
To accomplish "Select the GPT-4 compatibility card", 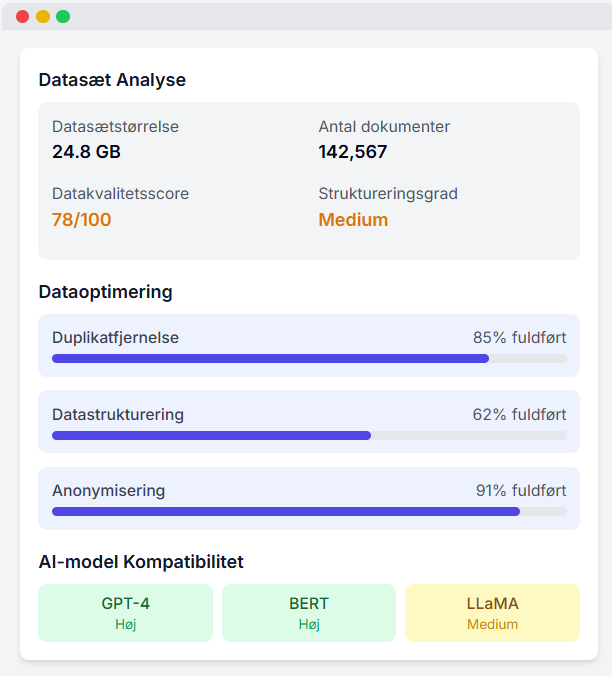I will (125, 613).
